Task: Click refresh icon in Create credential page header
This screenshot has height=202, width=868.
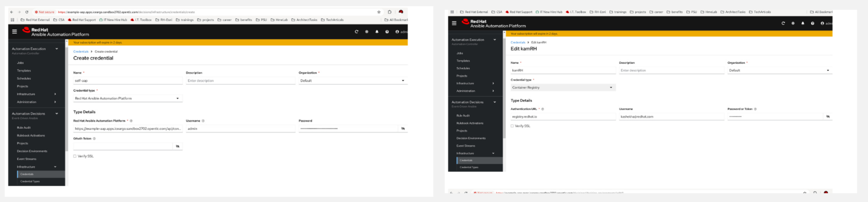Action: [x=356, y=31]
